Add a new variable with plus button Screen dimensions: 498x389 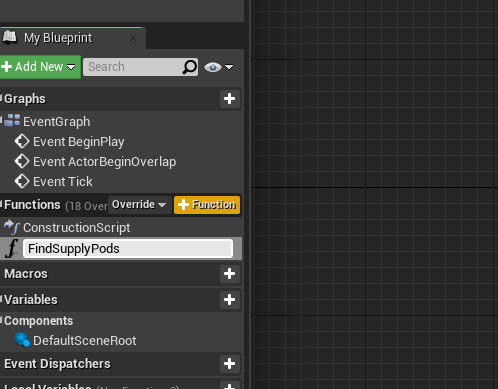(x=230, y=299)
